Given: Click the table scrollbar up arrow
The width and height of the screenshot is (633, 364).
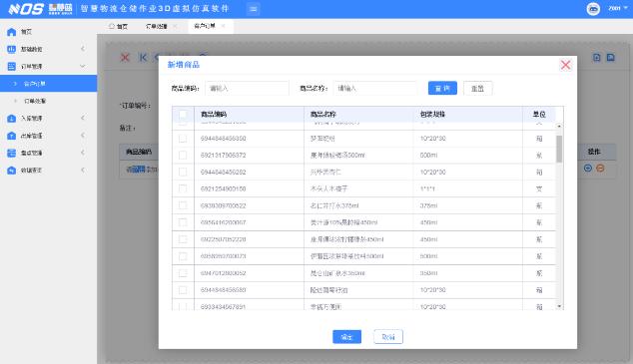Looking at the screenshot, I should 559,127.
